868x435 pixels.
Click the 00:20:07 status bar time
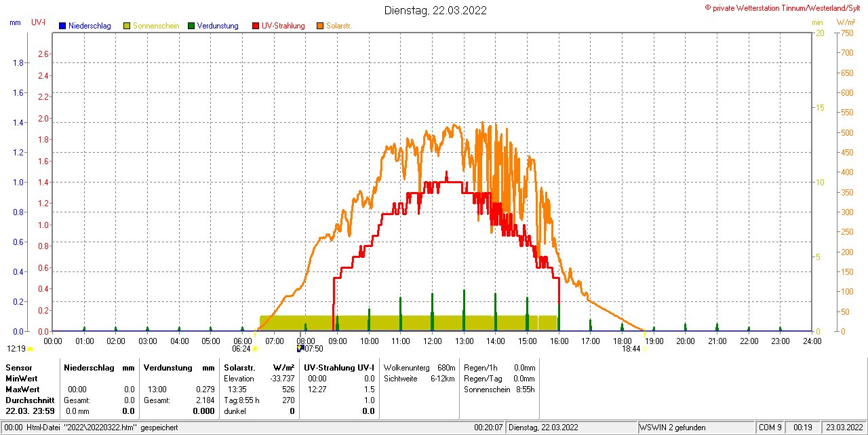[x=488, y=428]
